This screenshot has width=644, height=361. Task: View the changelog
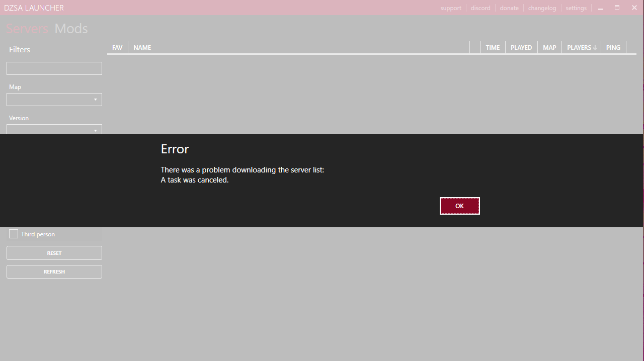pos(542,8)
